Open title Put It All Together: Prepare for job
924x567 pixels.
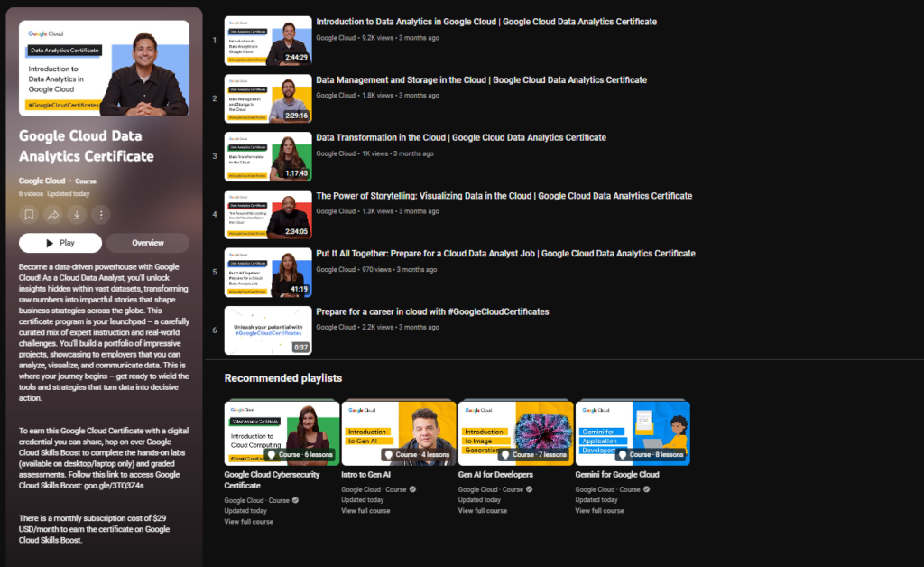coord(505,254)
